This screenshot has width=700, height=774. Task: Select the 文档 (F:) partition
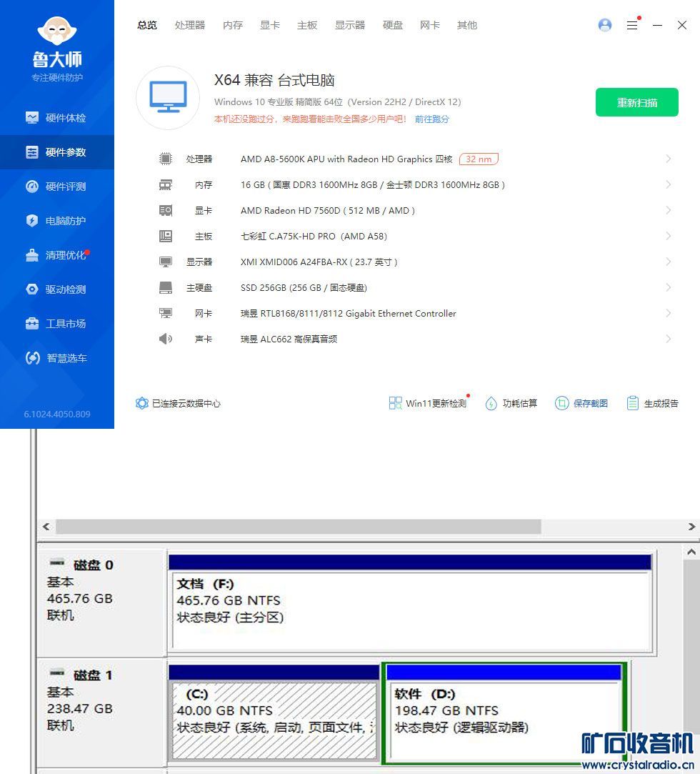coord(411,602)
